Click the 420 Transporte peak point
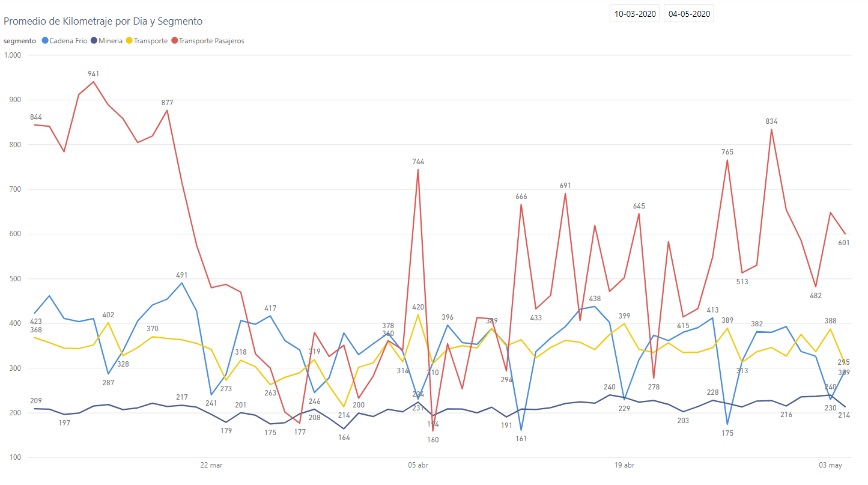The image size is (868, 485). click(x=418, y=315)
